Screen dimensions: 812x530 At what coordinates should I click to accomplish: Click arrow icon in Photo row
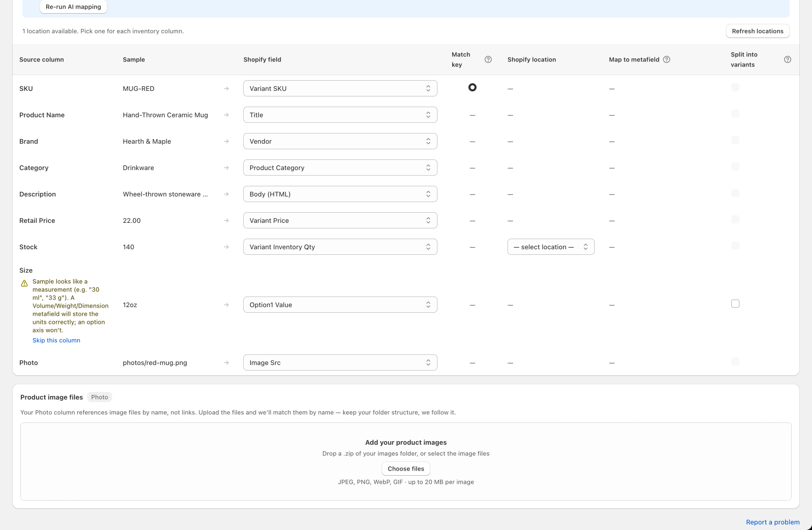[x=226, y=362]
